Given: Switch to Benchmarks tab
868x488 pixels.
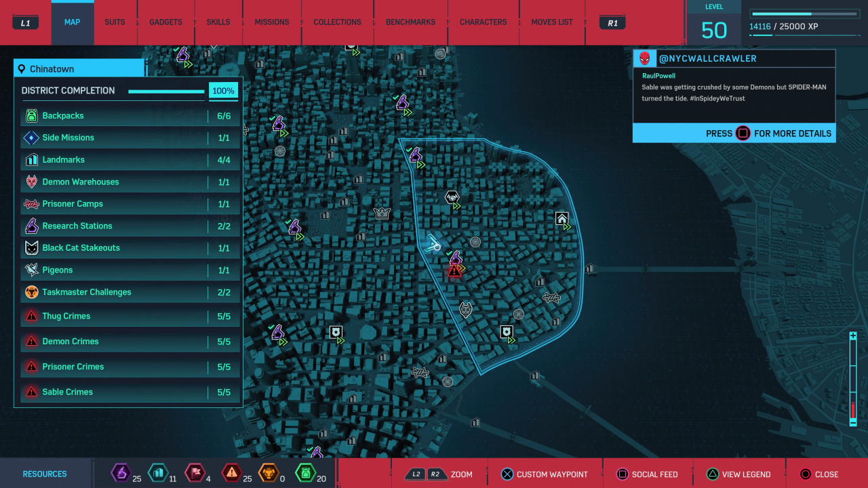Looking at the screenshot, I should [410, 22].
